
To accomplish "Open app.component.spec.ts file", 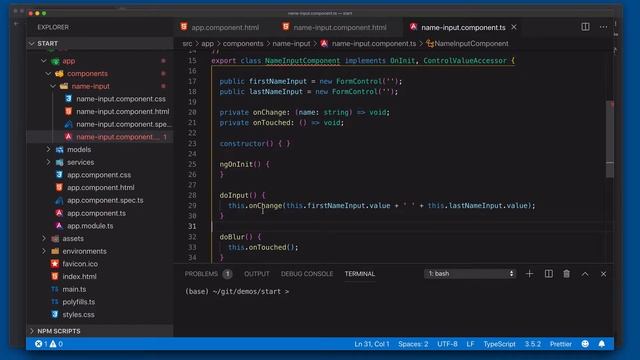I will tap(105, 200).
